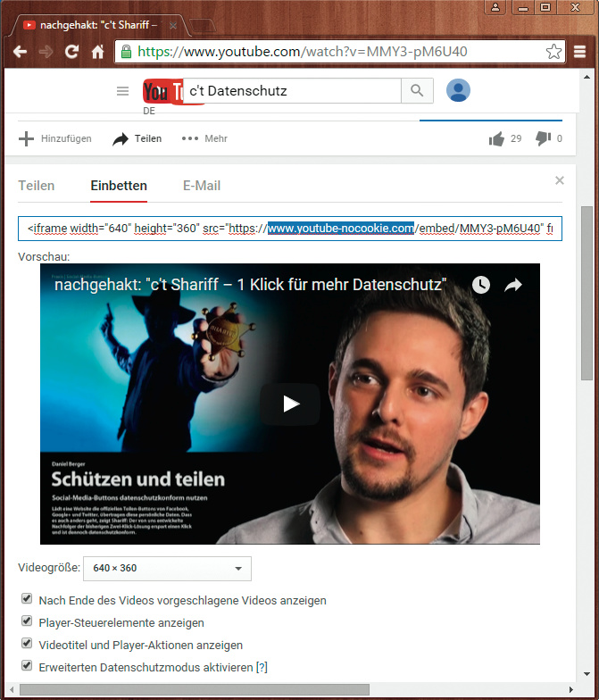599x700 pixels.
Task: Open the Chrome user profile icon in title bar
Action: coord(495,7)
